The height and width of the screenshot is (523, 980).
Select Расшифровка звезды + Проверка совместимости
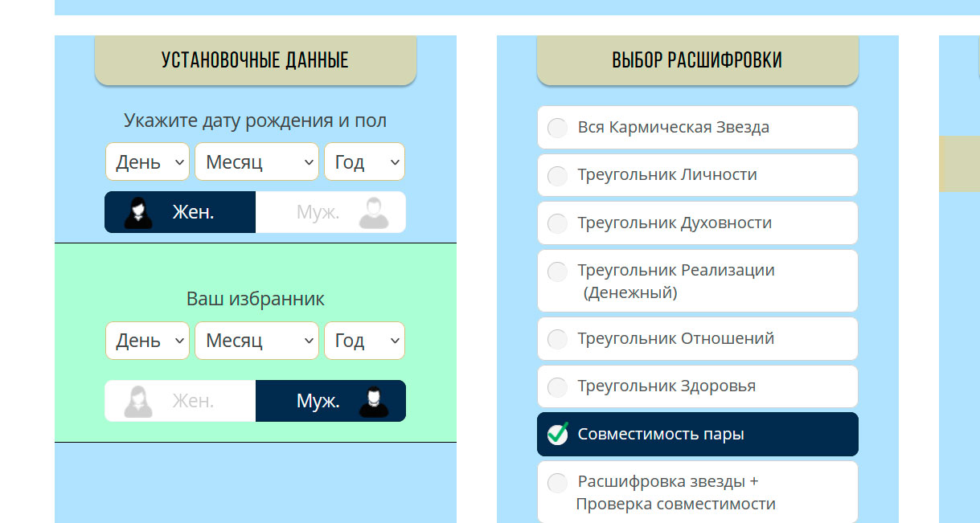(x=697, y=492)
